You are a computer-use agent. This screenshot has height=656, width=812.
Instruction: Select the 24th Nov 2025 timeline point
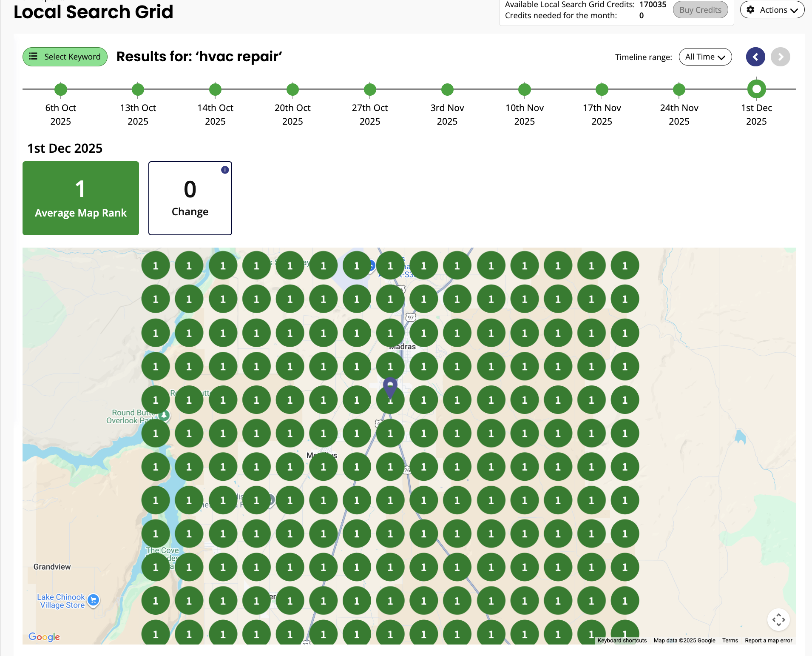point(679,90)
